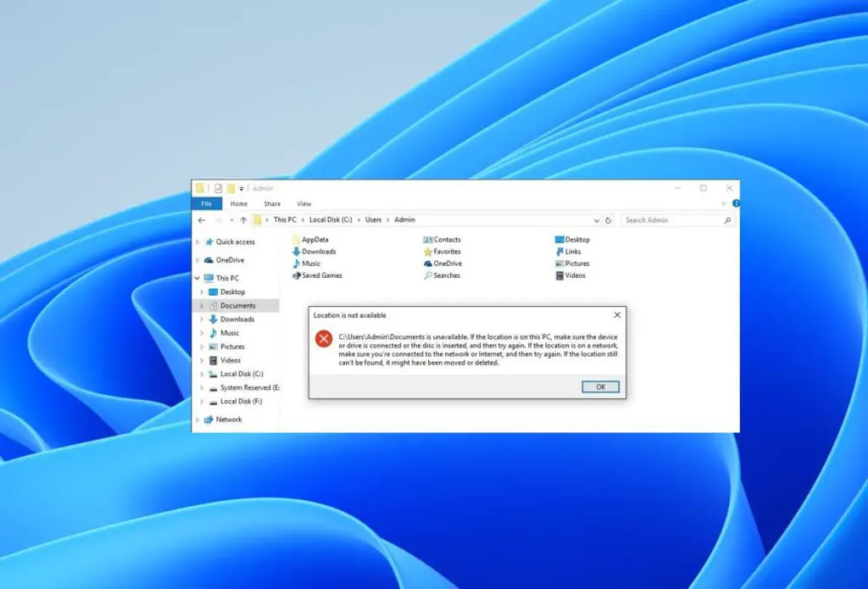Click Users in the breadcrumb path

[x=373, y=219]
